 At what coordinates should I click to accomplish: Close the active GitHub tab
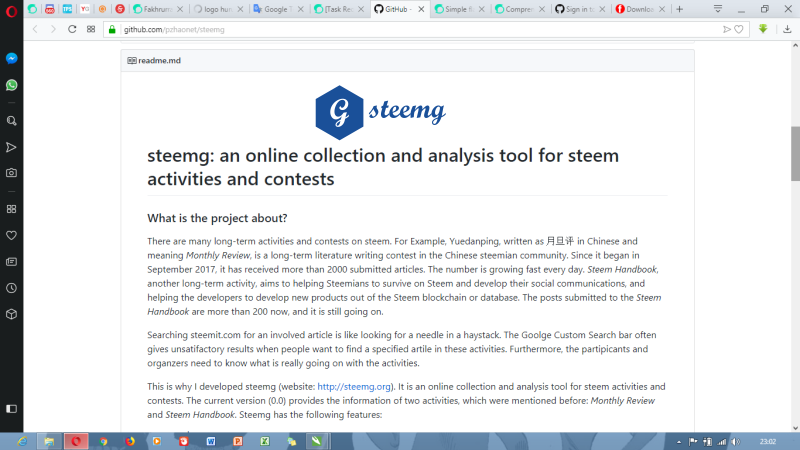[421, 9]
